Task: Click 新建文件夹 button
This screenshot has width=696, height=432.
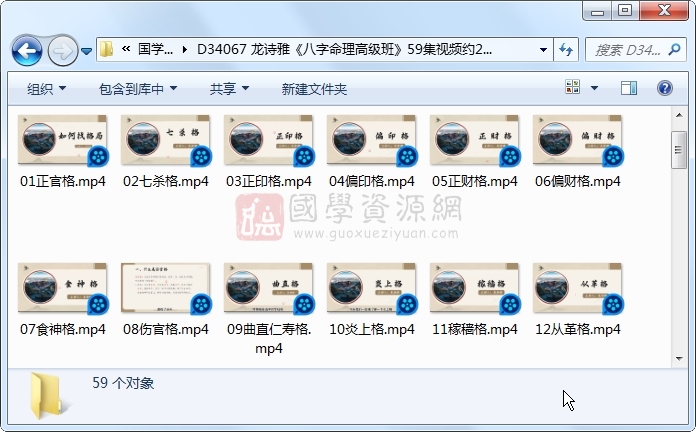Action: click(x=314, y=89)
